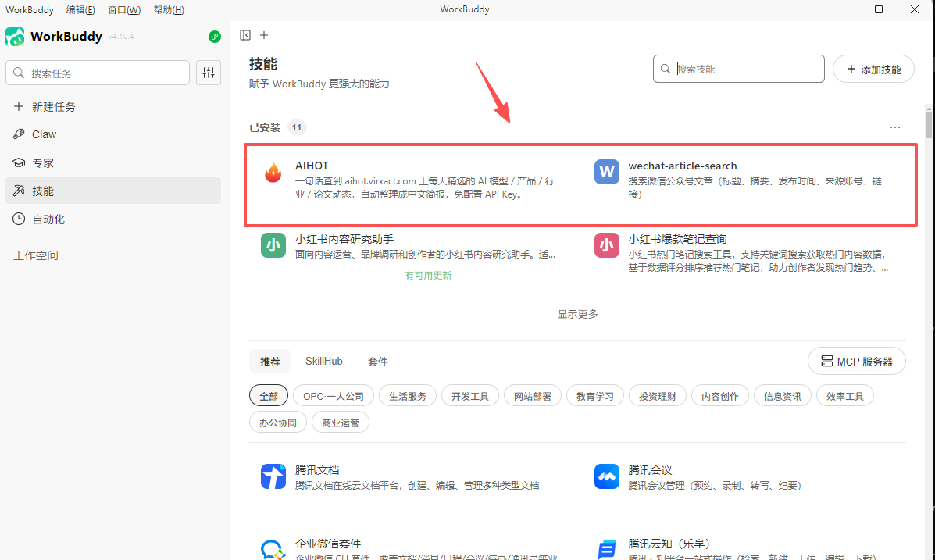Open the 编辑(E) menu
Screen dimensions: 935x560
point(80,9)
